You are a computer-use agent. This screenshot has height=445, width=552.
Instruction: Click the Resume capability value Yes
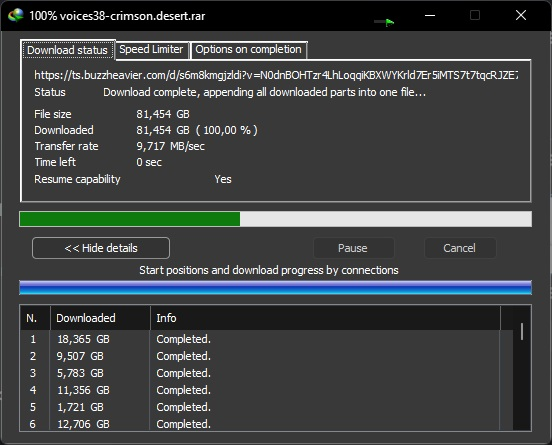223,179
